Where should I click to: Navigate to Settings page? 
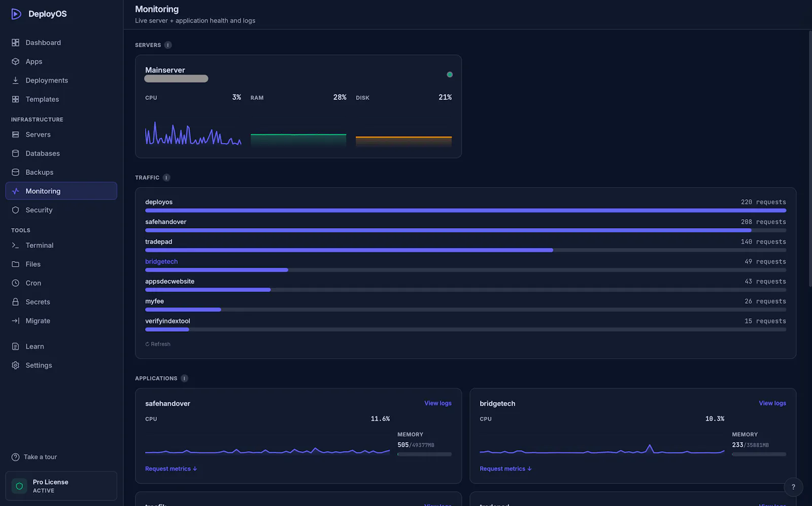pyautogui.click(x=61, y=365)
